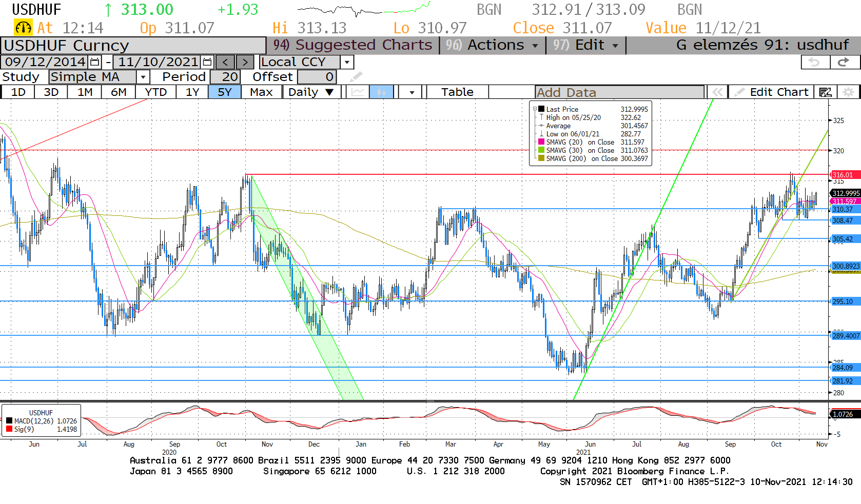Screen dimensions: 861x504
Task: Open Suggested Charts
Action: click(353, 45)
